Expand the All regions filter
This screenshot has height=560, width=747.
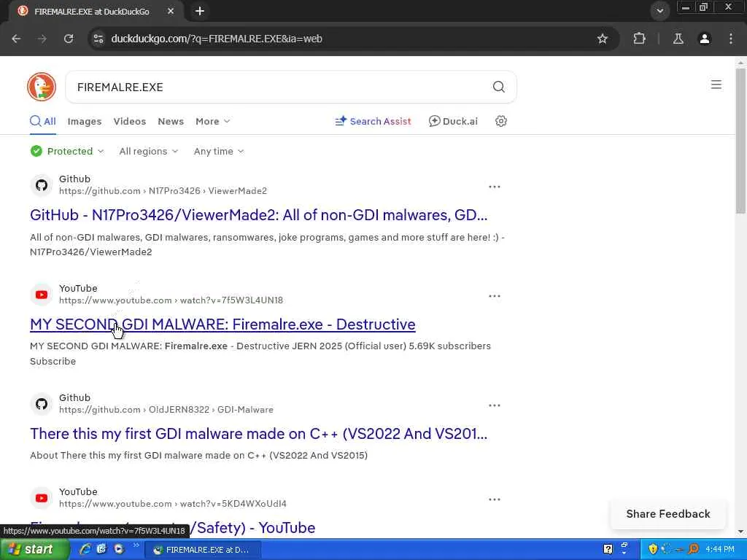pos(149,152)
